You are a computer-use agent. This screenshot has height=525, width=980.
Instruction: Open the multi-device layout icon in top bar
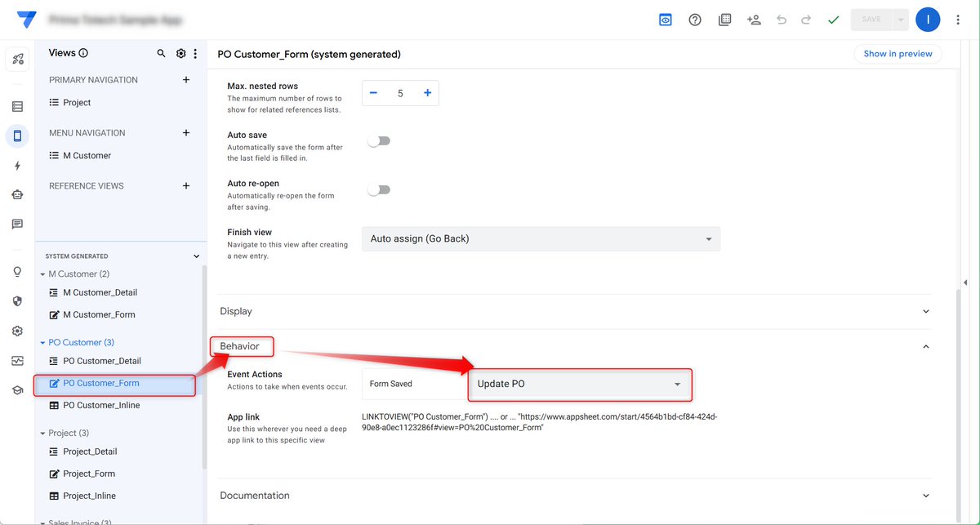click(724, 20)
